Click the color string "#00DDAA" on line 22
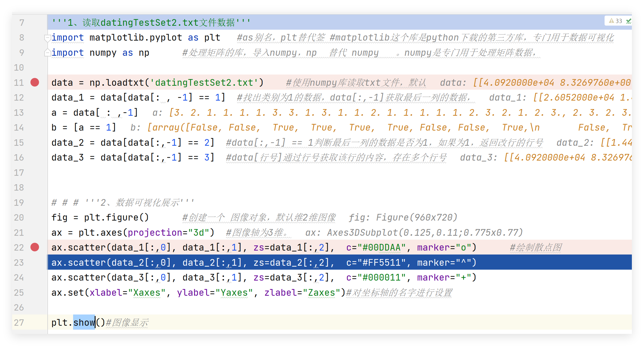The height and width of the screenshot is (346, 644). [382, 248]
